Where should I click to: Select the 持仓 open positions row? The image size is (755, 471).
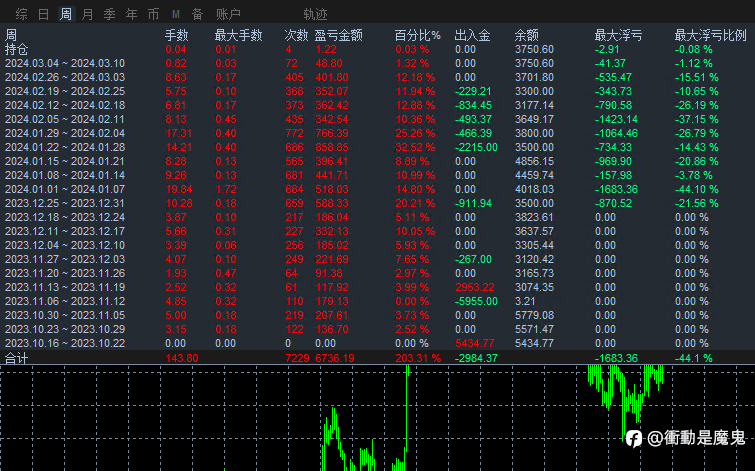click(378, 49)
